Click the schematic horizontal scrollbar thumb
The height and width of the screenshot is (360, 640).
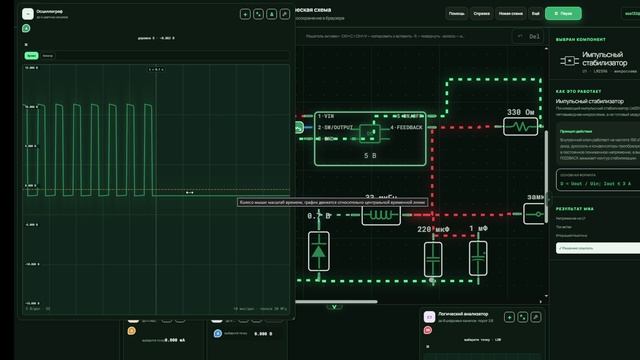click(x=336, y=302)
